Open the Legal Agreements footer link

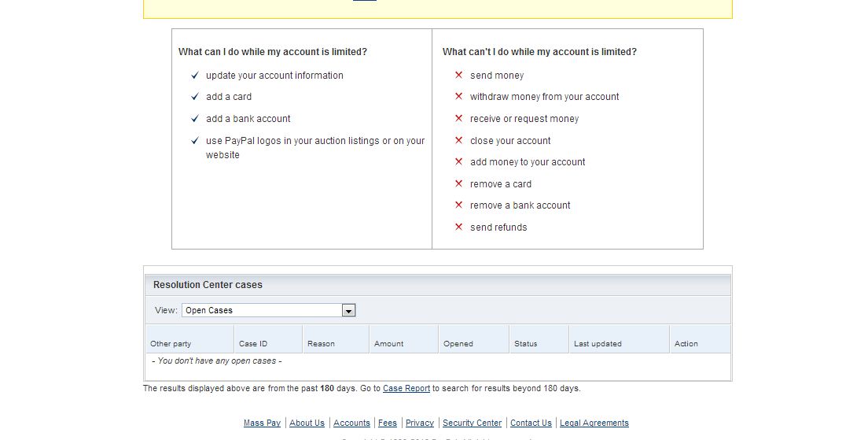(594, 423)
